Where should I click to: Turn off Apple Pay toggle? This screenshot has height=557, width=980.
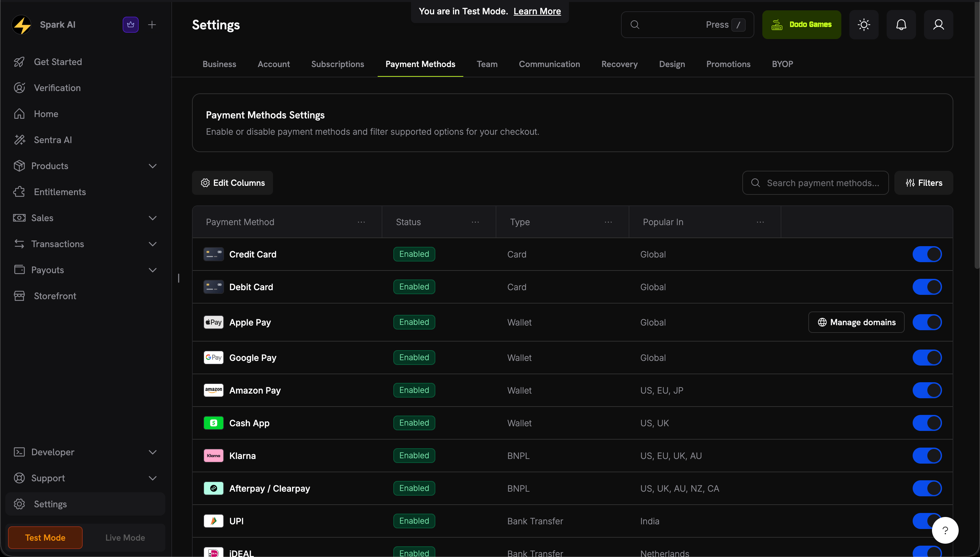tap(927, 323)
